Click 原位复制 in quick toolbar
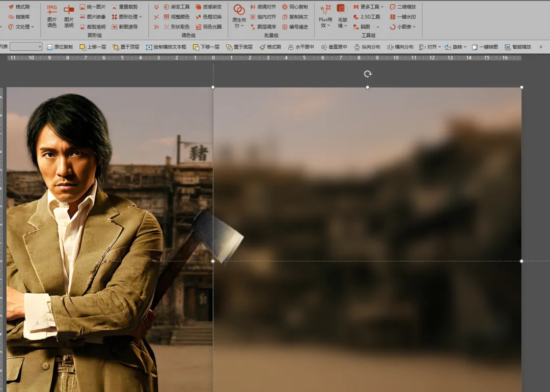 click(60, 47)
